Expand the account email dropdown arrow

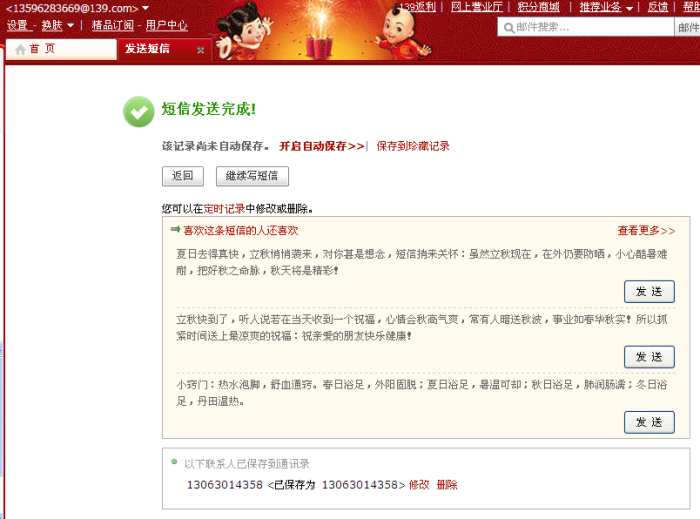click(144, 9)
